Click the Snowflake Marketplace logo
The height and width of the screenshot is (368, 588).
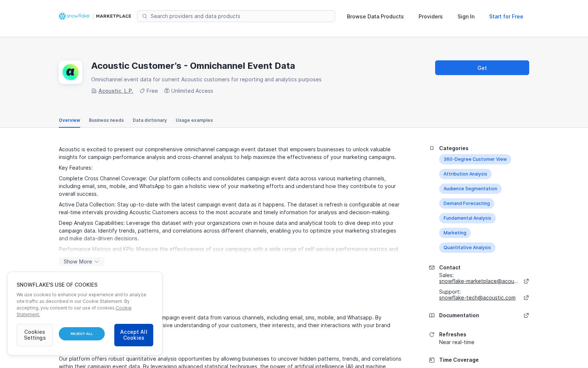pyautogui.click(x=95, y=16)
